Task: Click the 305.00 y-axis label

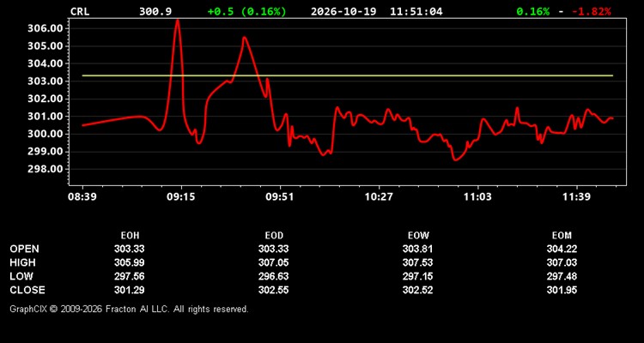Action: click(x=45, y=46)
